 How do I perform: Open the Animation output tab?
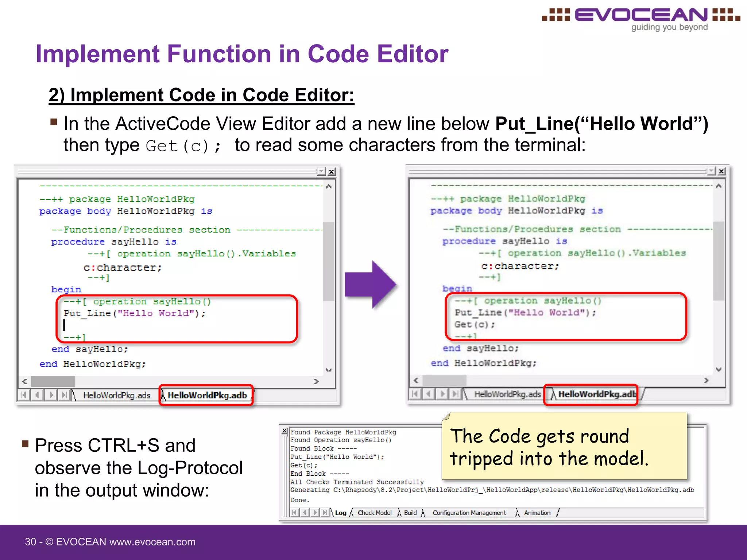[x=537, y=513]
